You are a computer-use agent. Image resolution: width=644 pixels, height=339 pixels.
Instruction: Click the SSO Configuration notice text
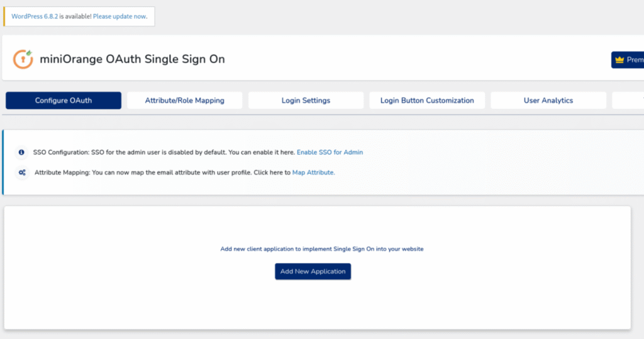(x=164, y=152)
